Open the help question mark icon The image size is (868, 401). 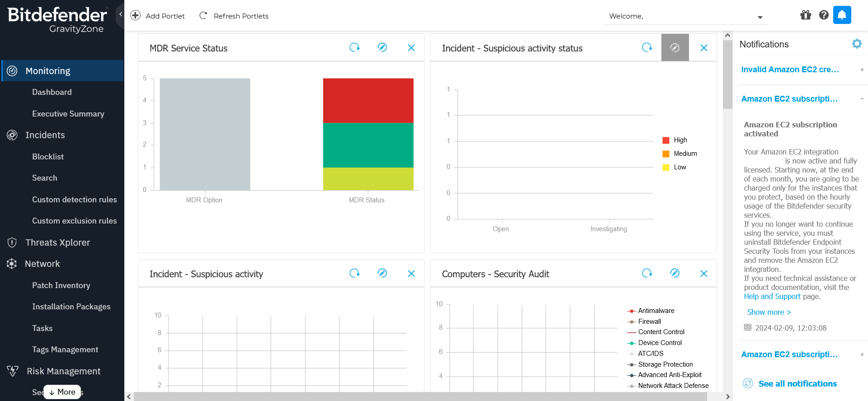824,15
